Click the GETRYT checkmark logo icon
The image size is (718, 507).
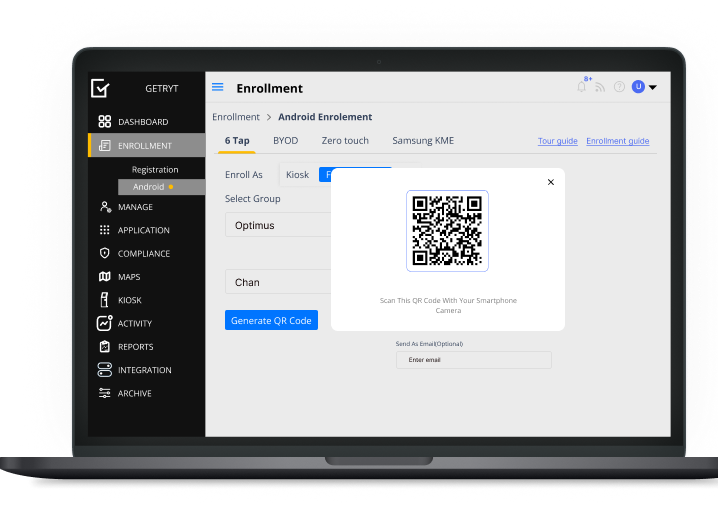pyautogui.click(x=100, y=88)
